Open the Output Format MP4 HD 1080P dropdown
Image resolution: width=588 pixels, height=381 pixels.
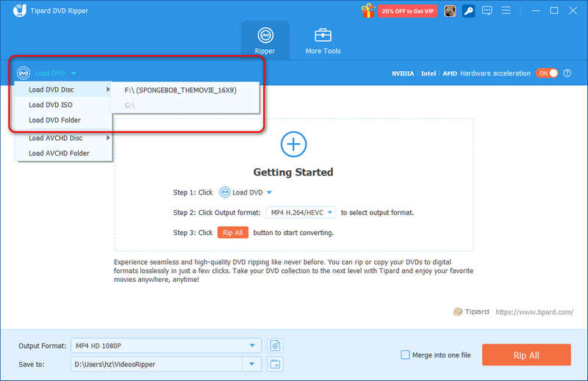(166, 346)
